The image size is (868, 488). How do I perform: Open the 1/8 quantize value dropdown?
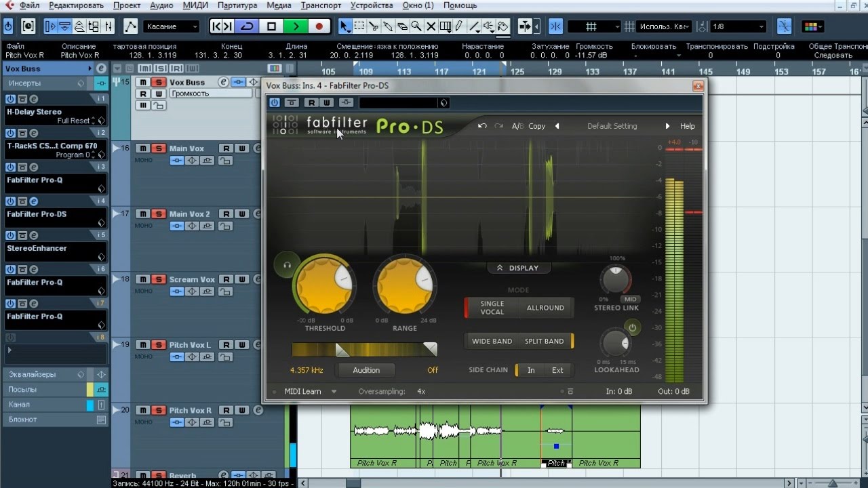(738, 26)
